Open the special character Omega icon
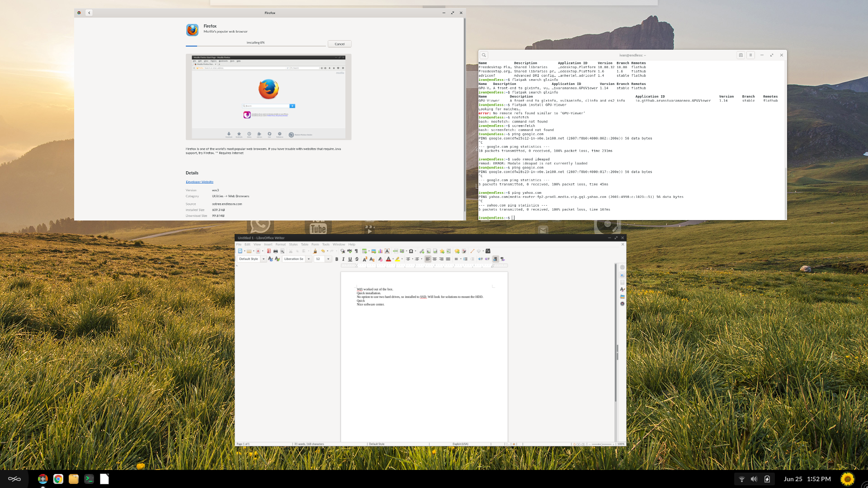The image size is (868, 488). click(x=411, y=251)
